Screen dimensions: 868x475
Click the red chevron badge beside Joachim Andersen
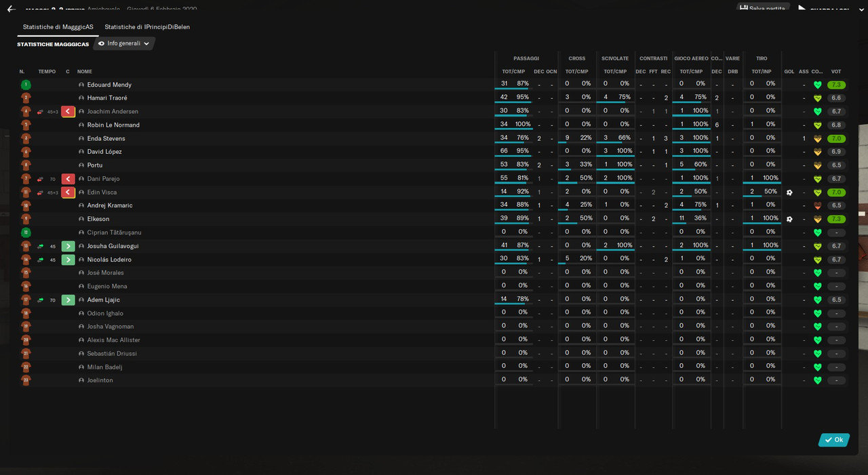pos(68,112)
